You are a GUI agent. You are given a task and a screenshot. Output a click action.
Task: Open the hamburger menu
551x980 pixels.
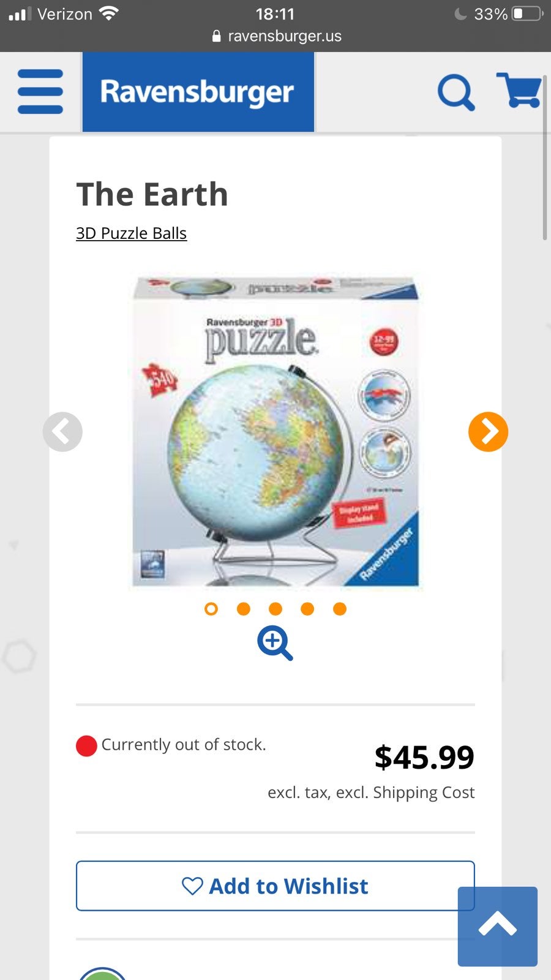click(x=40, y=92)
